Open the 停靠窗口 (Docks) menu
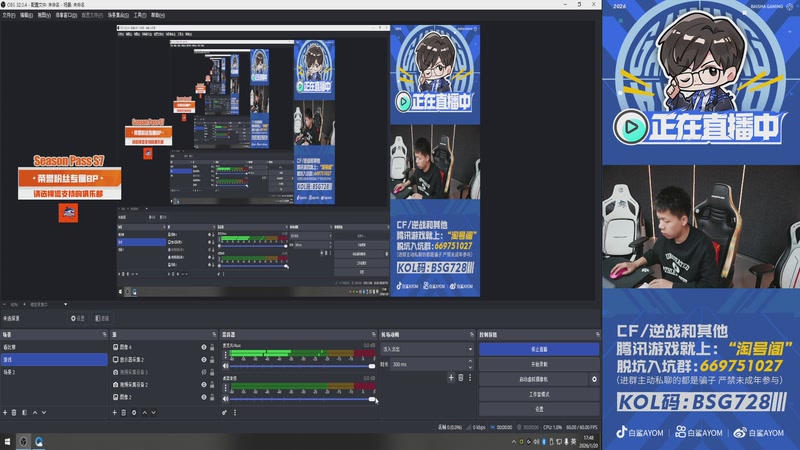 [66, 15]
